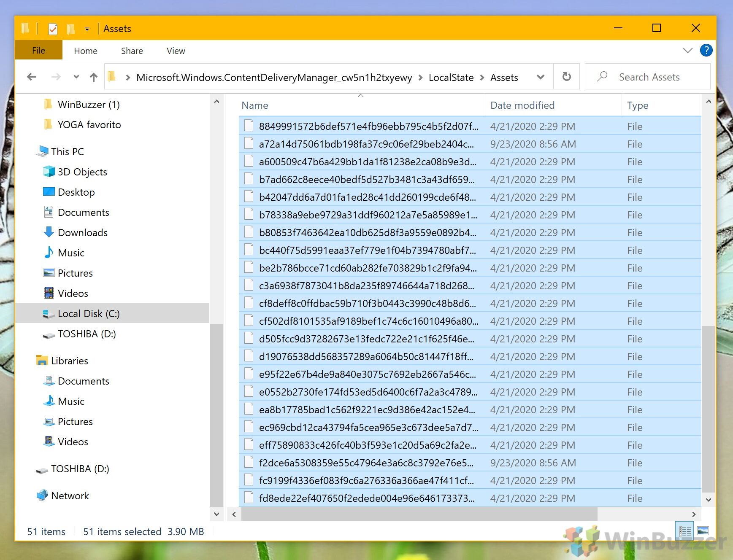This screenshot has height=560, width=733.
Task: Open the address bar history dropdown
Action: click(x=540, y=77)
